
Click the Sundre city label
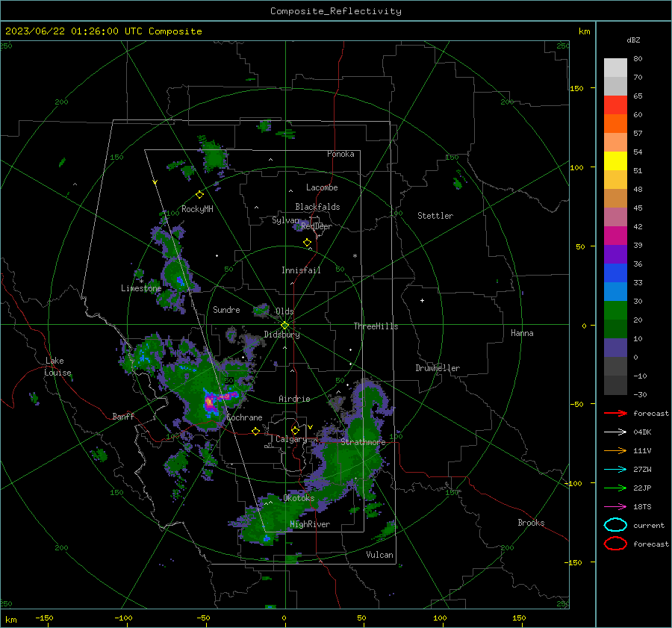226,309
